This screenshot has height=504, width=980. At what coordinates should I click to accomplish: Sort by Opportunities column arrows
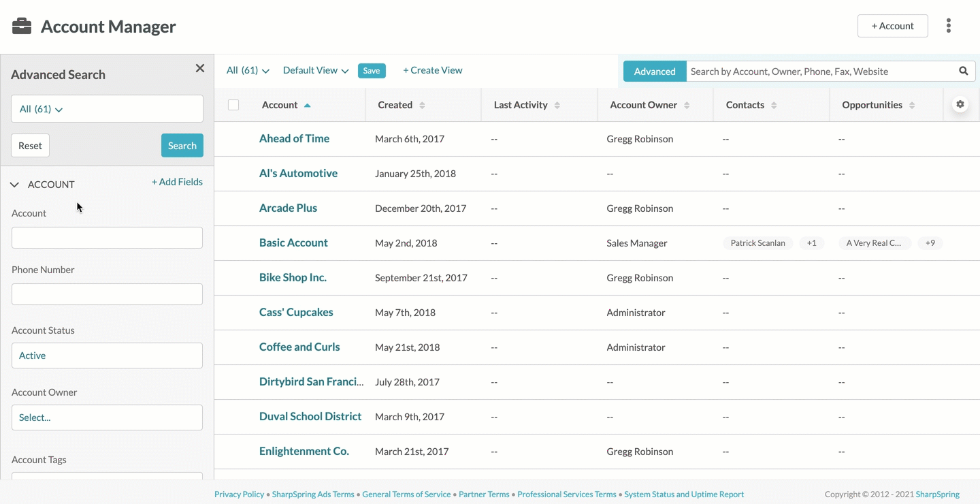click(912, 105)
